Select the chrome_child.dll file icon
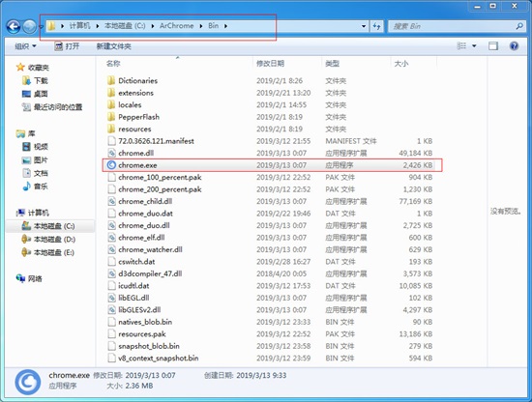The height and width of the screenshot is (402, 532). point(111,201)
